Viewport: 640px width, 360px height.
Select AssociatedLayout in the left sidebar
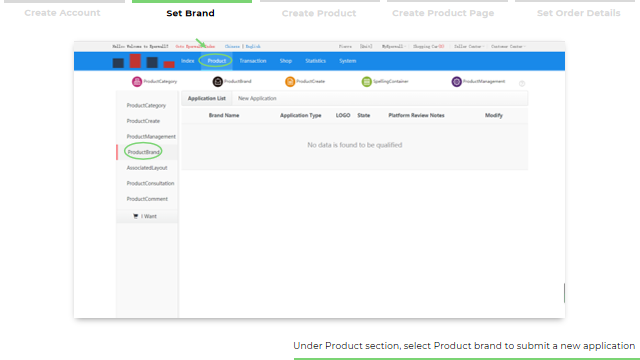click(x=147, y=168)
